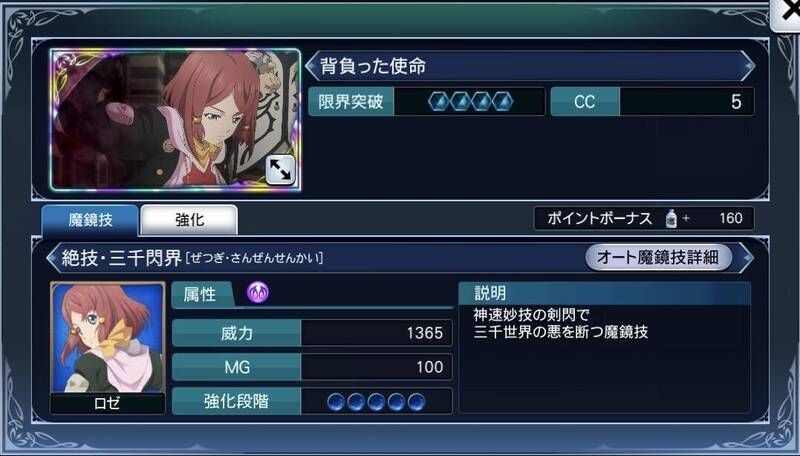Screen dimensions: 800x456
Task: Open オート魔鏡技詳細 details button
Action: [658, 257]
